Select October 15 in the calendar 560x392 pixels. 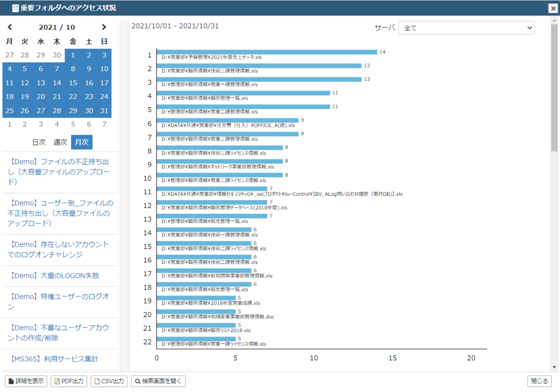pyautogui.click(x=73, y=83)
